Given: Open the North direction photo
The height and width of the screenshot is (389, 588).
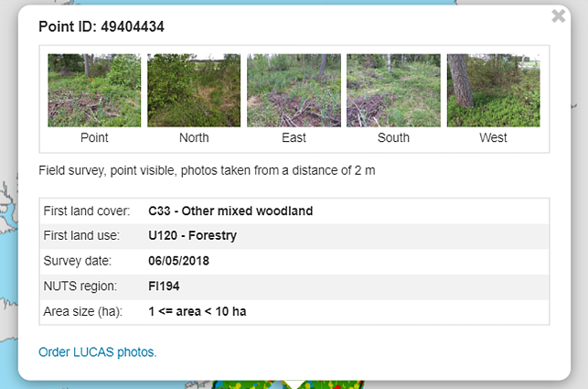Looking at the screenshot, I should [194, 90].
